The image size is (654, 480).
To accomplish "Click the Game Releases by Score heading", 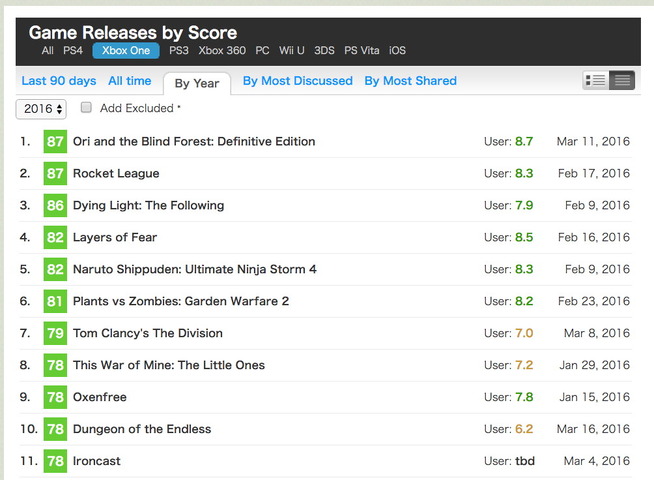I will pos(133,33).
